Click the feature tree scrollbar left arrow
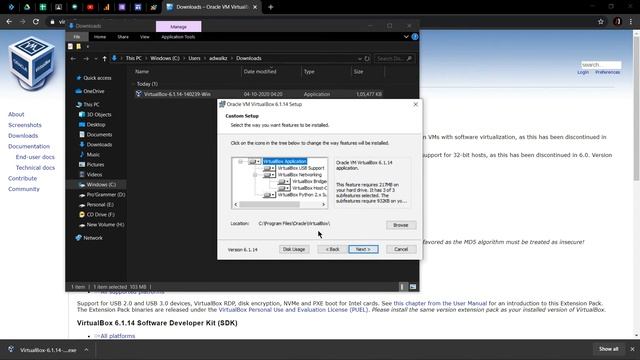Image resolution: width=640 pixels, height=360 pixels. click(236, 204)
